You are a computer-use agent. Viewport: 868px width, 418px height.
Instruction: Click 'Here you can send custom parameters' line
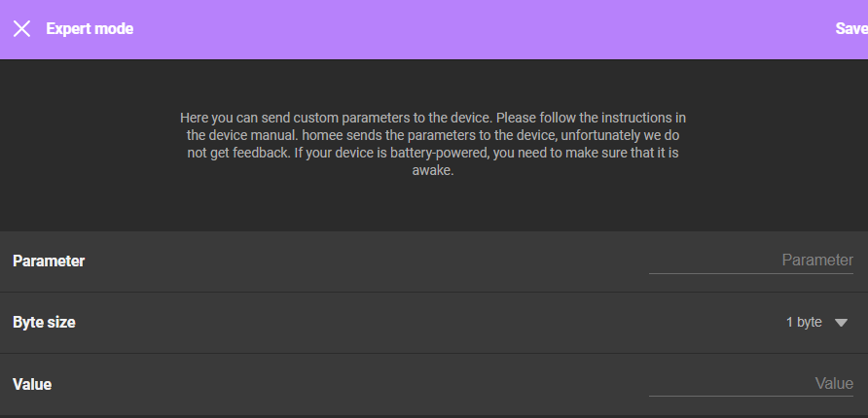(x=337, y=118)
